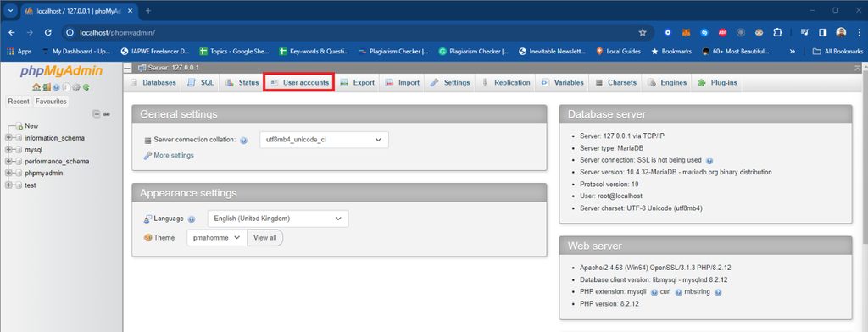Viewport: 868px width, 332px height.
Task: Open the User accounts tab
Action: click(x=299, y=82)
